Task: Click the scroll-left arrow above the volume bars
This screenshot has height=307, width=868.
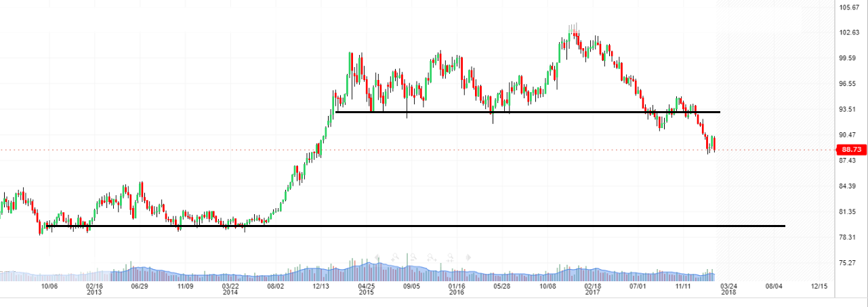Action: [x=377, y=258]
